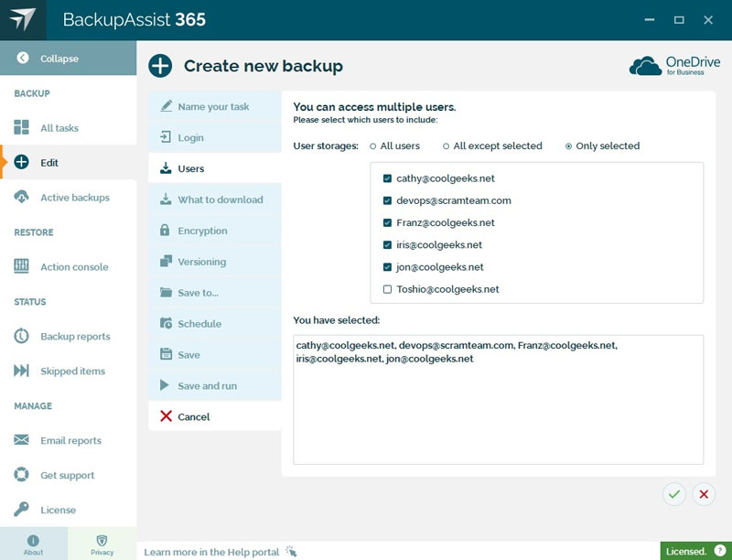Click the Schedule calendar icon
The width and height of the screenshot is (732, 560).
pos(166,323)
